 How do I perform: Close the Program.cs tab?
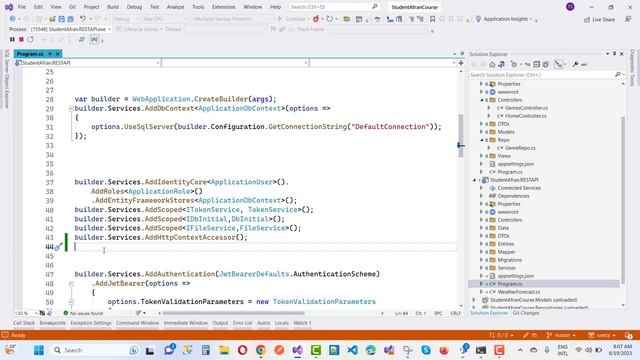[x=58, y=54]
